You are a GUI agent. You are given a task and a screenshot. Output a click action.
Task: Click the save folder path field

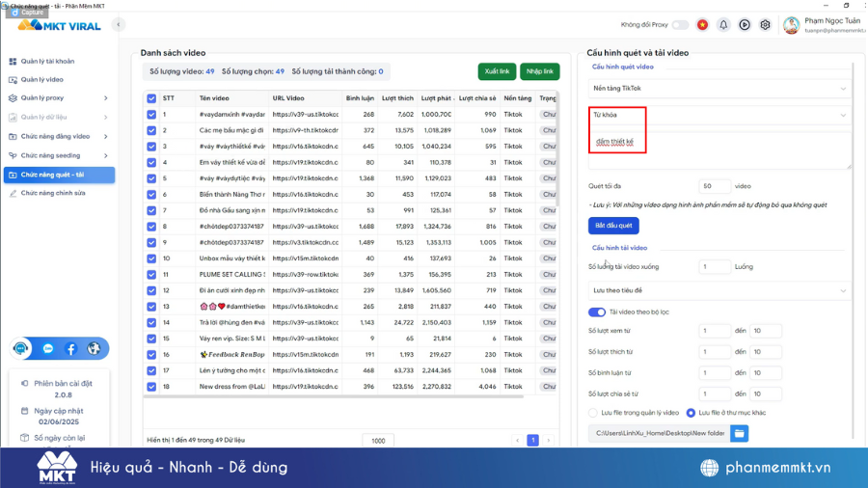click(x=660, y=433)
